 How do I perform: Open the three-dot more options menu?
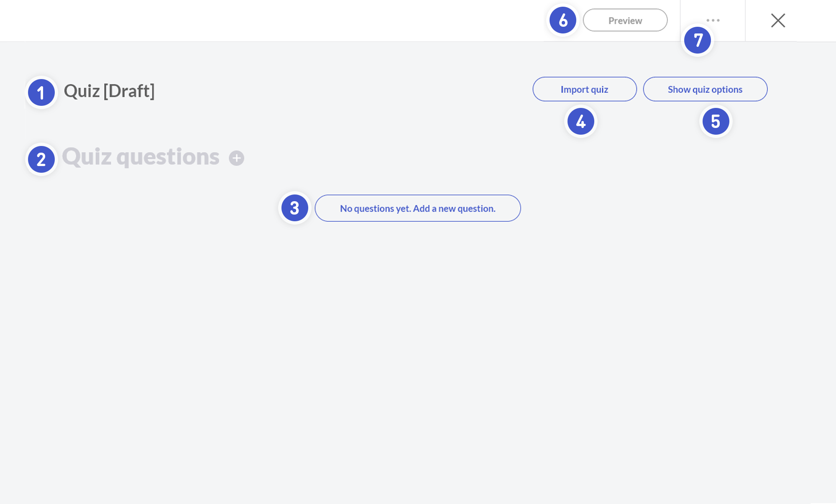713,20
